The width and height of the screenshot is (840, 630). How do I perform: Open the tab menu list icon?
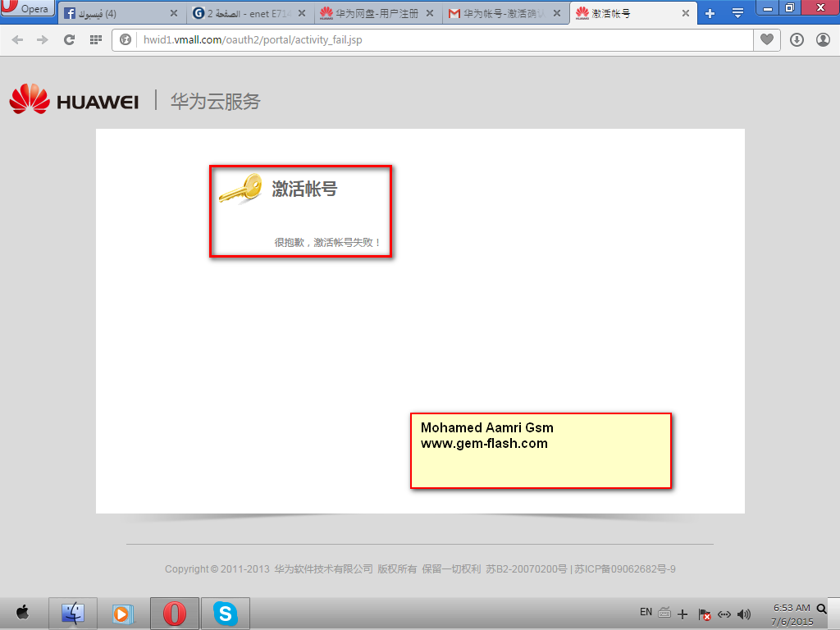(737, 14)
